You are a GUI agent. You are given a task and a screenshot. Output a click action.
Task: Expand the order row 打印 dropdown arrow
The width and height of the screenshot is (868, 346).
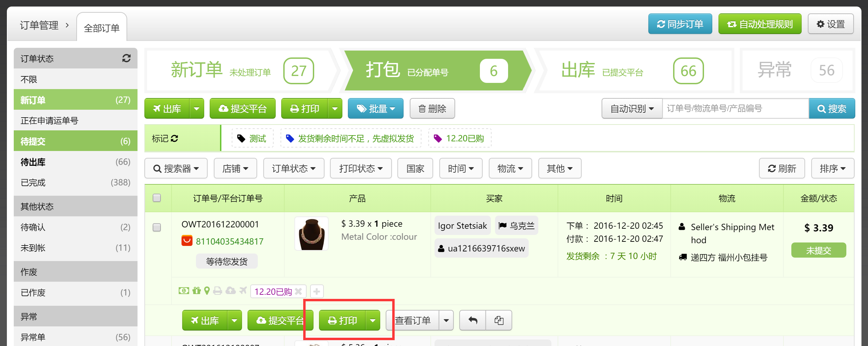(x=373, y=321)
